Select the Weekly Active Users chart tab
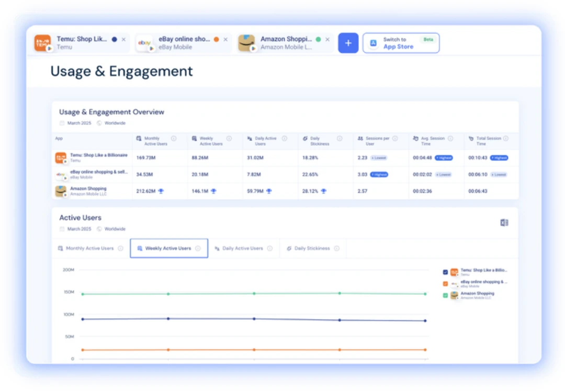565x392 pixels. coord(169,248)
